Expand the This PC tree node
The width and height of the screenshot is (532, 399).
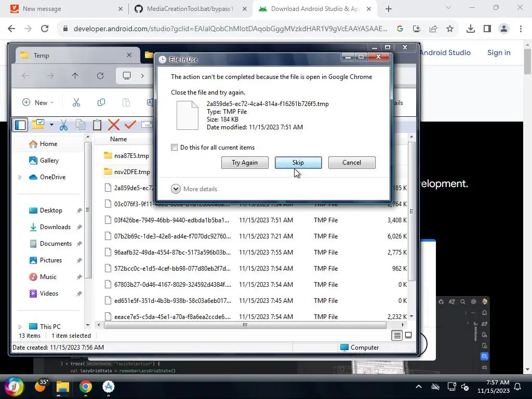tap(20, 327)
